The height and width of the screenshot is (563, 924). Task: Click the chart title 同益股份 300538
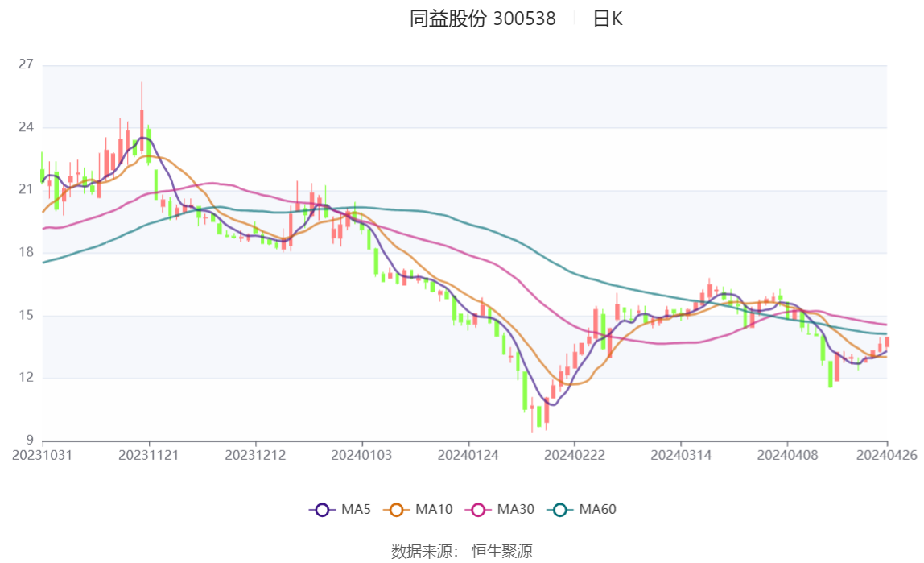pyautogui.click(x=482, y=19)
